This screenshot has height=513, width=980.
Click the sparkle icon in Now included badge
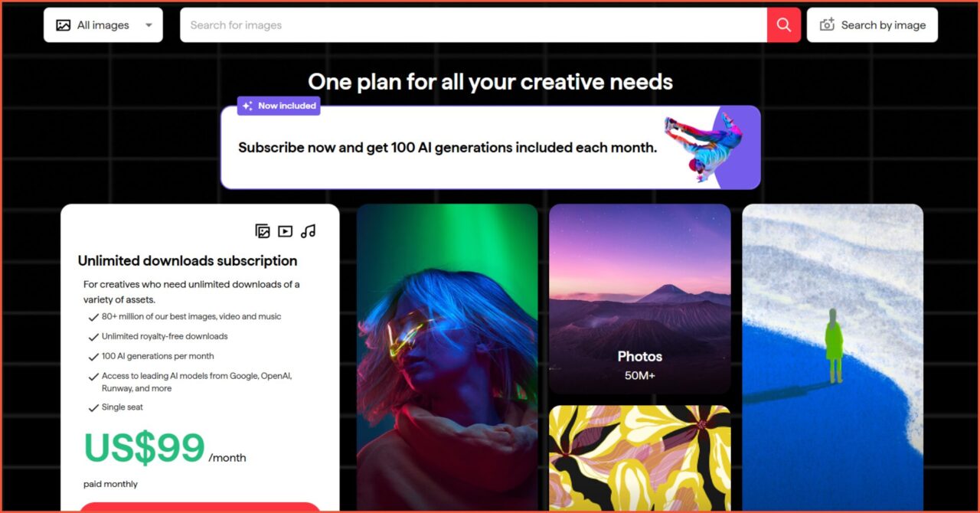247,106
